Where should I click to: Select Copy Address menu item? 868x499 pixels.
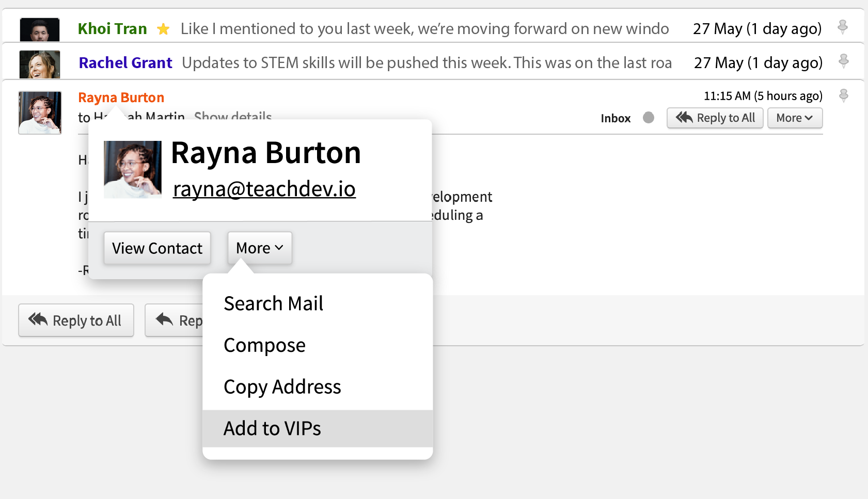282,387
